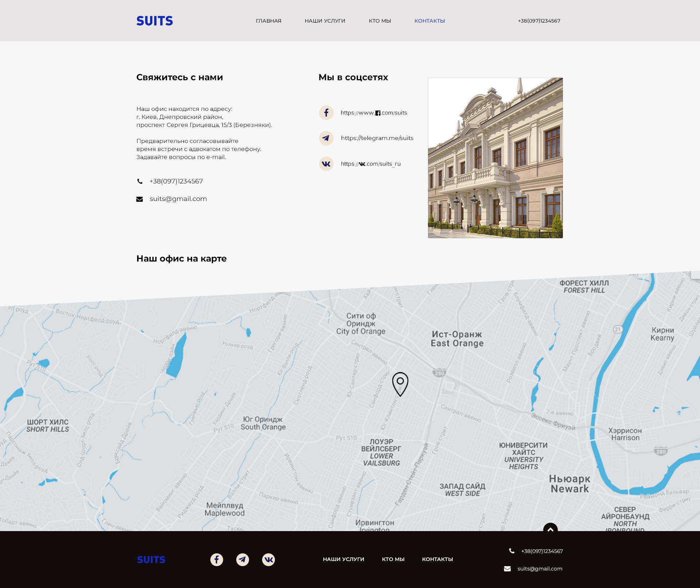Click the Facebook icon in contacts section
This screenshot has width=700, height=588.
(x=326, y=113)
